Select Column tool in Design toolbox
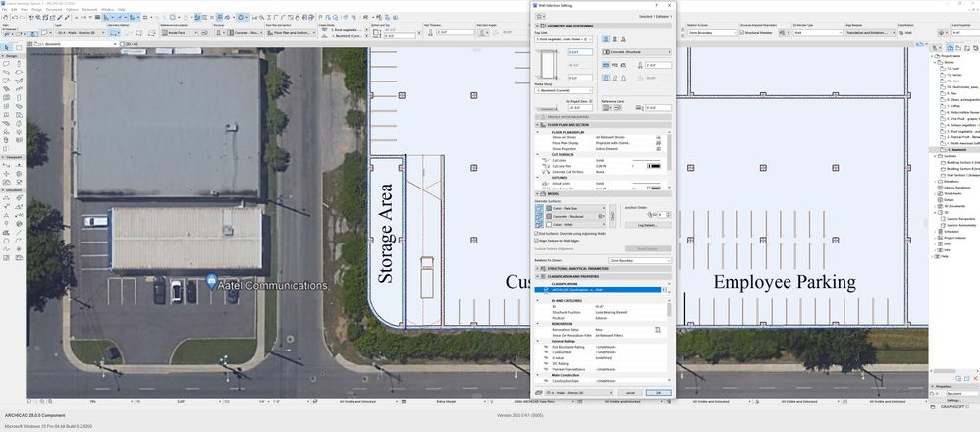This screenshot has height=432, width=980. pyautogui.click(x=19, y=64)
